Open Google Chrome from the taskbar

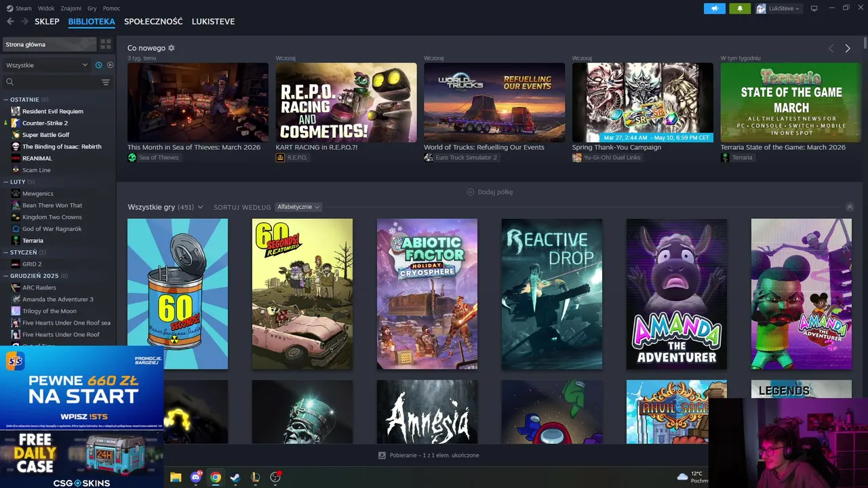(x=216, y=477)
